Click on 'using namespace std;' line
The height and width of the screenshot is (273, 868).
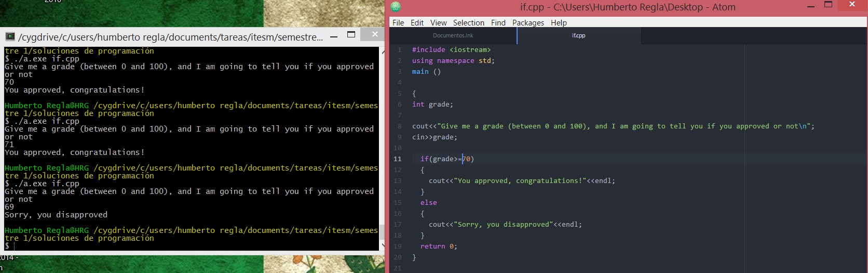click(453, 61)
